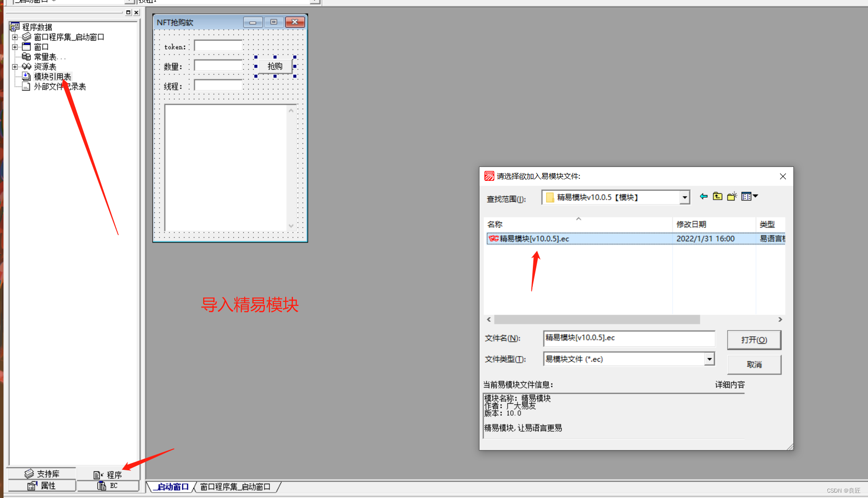Viewport: 868px width, 498px height.
Task: Go back using the dialog's back arrow icon
Action: coord(703,197)
